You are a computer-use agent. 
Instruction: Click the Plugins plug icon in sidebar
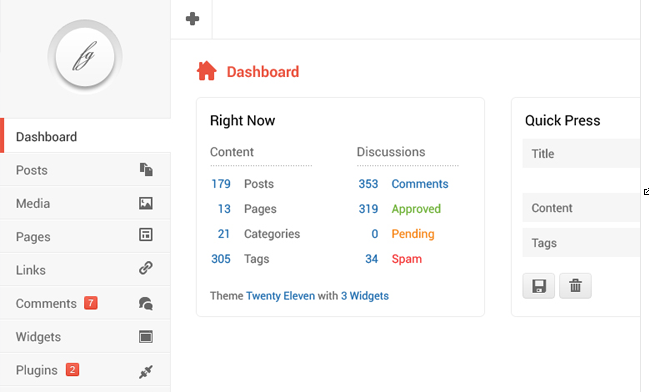click(x=146, y=371)
